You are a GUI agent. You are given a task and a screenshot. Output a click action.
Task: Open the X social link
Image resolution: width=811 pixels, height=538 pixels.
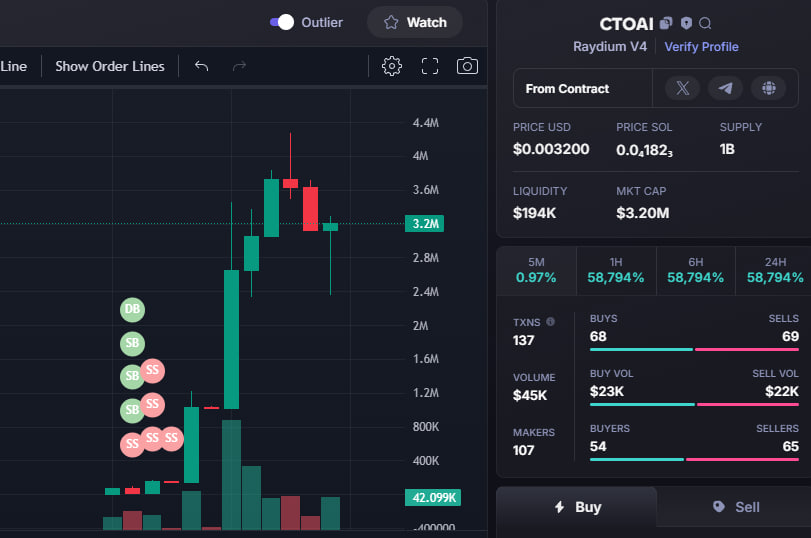682,88
